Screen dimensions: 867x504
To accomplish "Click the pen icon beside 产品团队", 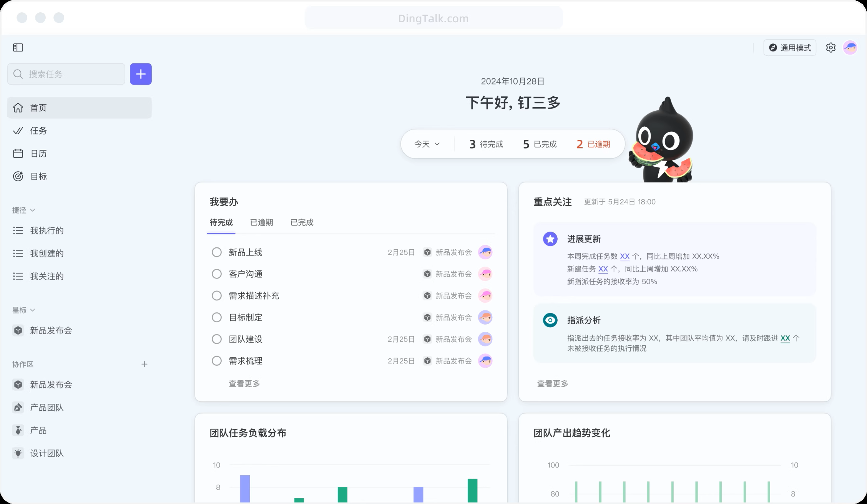I will pos(18,407).
